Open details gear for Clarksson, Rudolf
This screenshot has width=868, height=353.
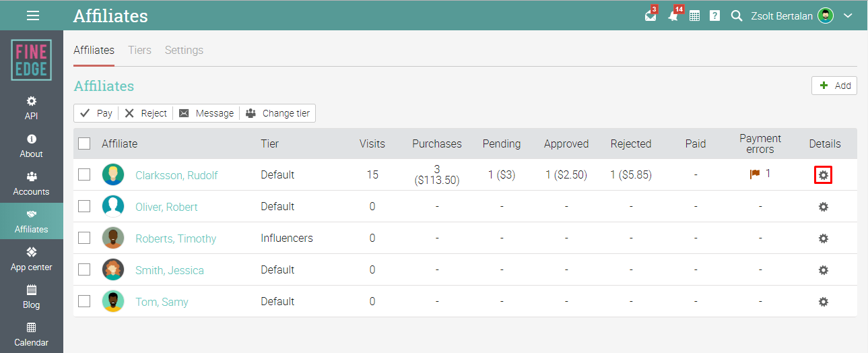click(x=823, y=175)
